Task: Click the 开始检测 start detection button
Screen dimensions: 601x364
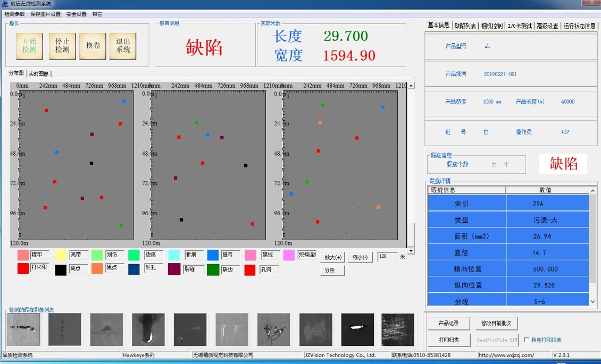Action: pos(29,46)
